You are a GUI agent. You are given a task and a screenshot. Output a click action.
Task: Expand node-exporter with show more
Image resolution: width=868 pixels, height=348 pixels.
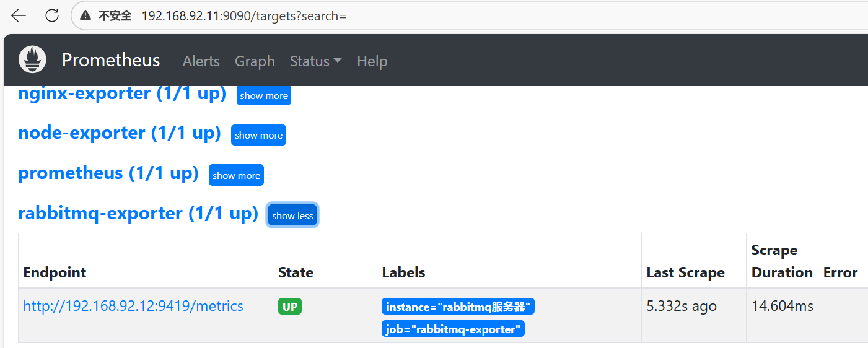pyautogui.click(x=258, y=135)
